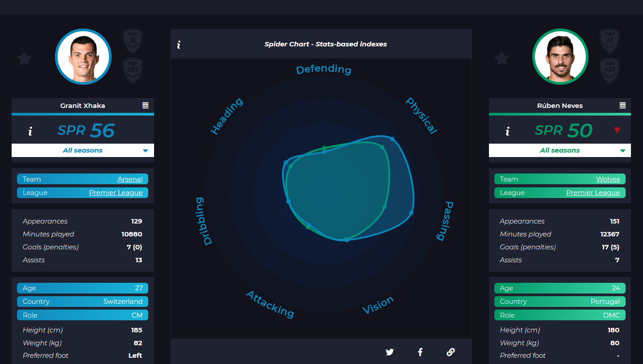This screenshot has width=643, height=364.
Task: Click the favorite star next to Granit Xhaka
Action: [25, 58]
